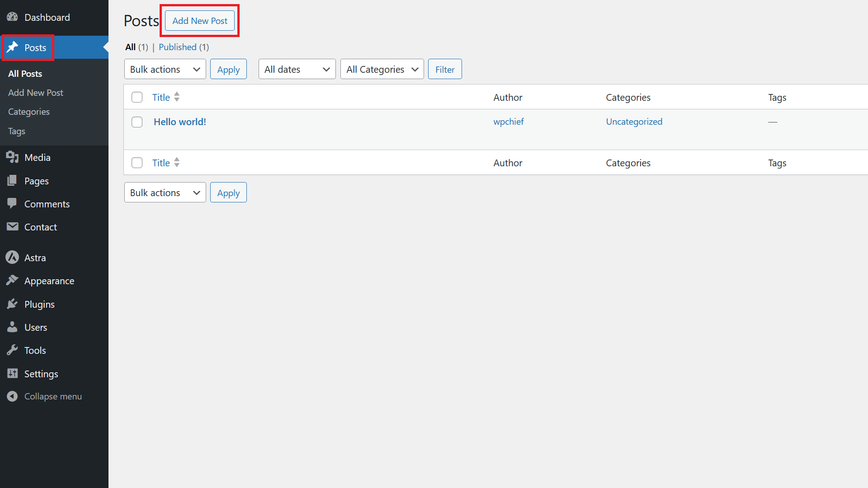
Task: Show All (1) posts filter link
Action: pyautogui.click(x=137, y=47)
